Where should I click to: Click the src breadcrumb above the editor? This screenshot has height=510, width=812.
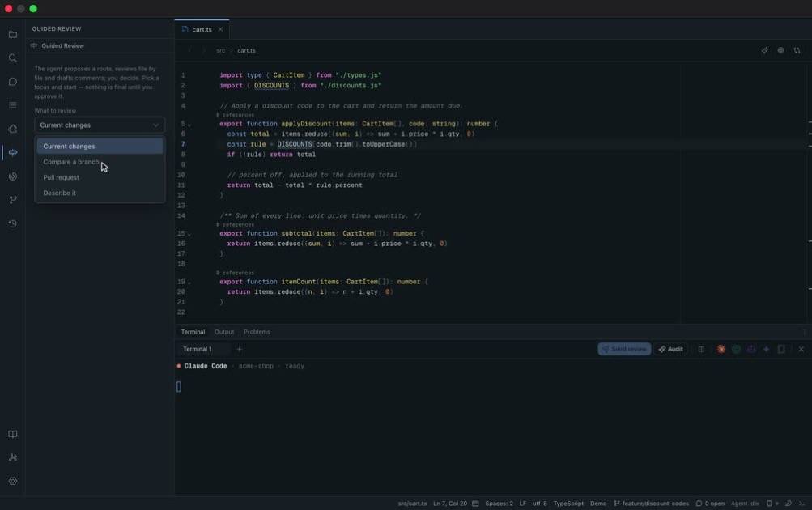pos(220,51)
